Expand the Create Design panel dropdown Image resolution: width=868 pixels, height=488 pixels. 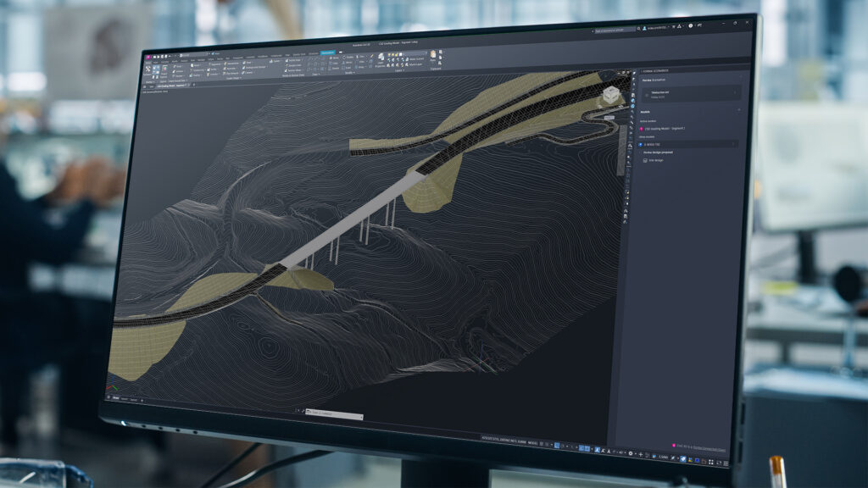pyautogui.click(x=234, y=79)
